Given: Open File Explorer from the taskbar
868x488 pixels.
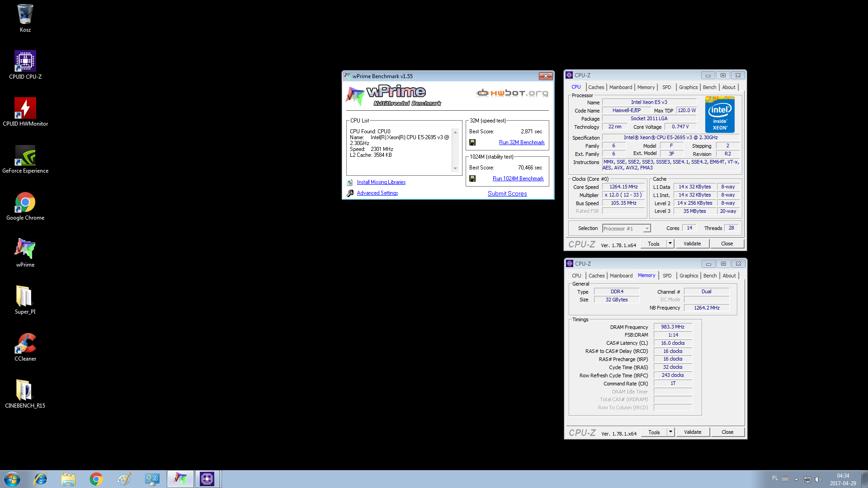Looking at the screenshot, I should tap(68, 479).
